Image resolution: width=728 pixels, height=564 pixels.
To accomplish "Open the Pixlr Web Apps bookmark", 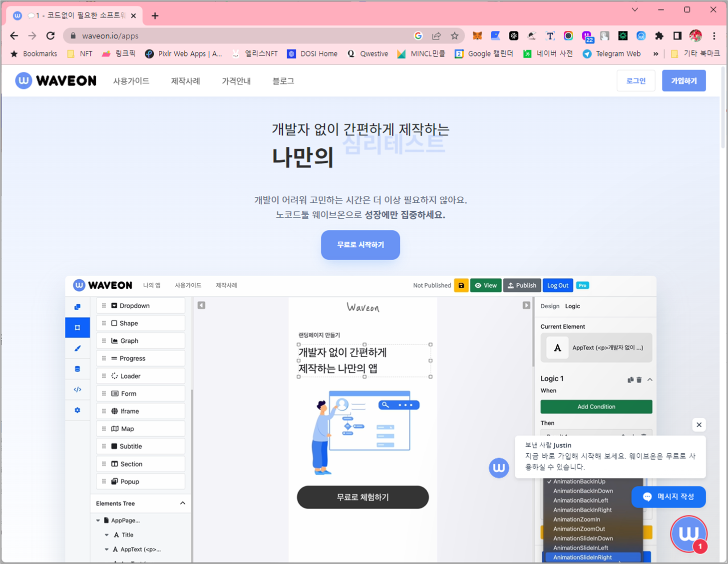I will point(184,53).
